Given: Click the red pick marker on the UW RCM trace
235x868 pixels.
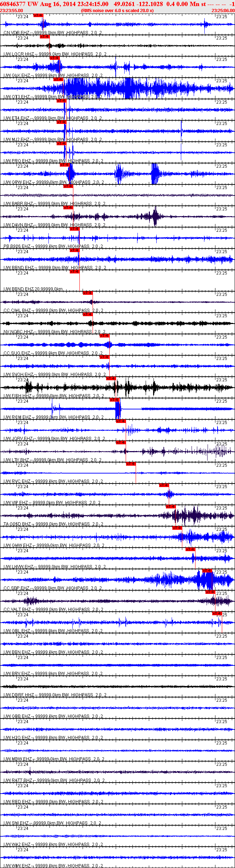Looking at the screenshot, I should (114, 400).
